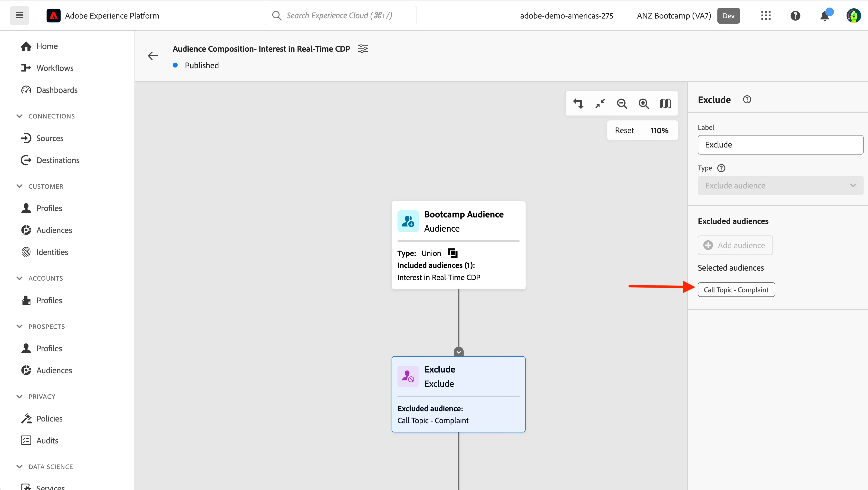Click the Adobe Experience Platform logo
Viewport: 868px width, 490px height.
click(53, 16)
